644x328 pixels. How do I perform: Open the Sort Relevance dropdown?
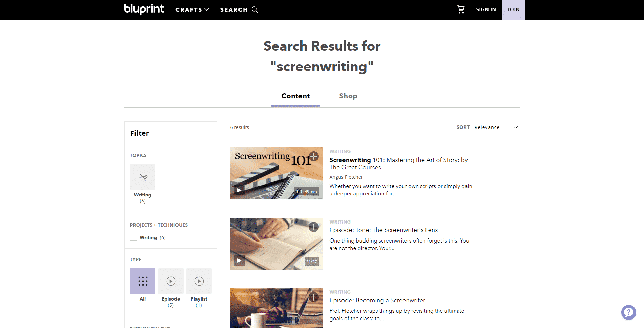point(496,127)
